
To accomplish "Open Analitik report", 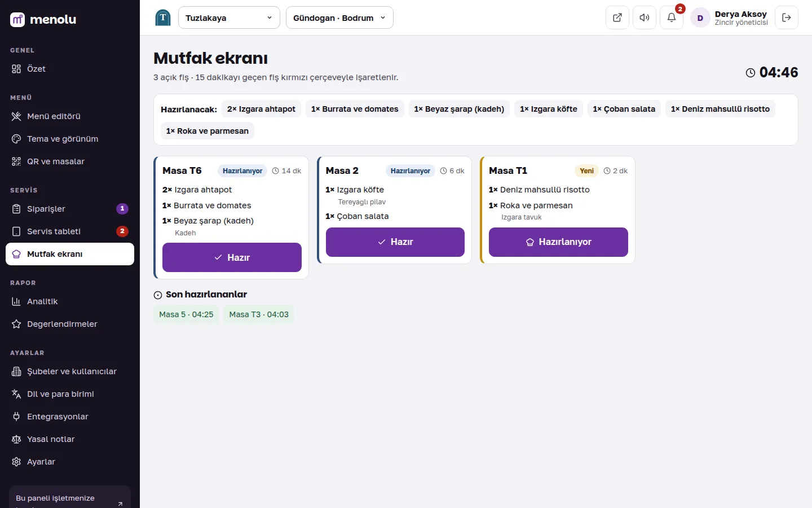I will click(70, 301).
